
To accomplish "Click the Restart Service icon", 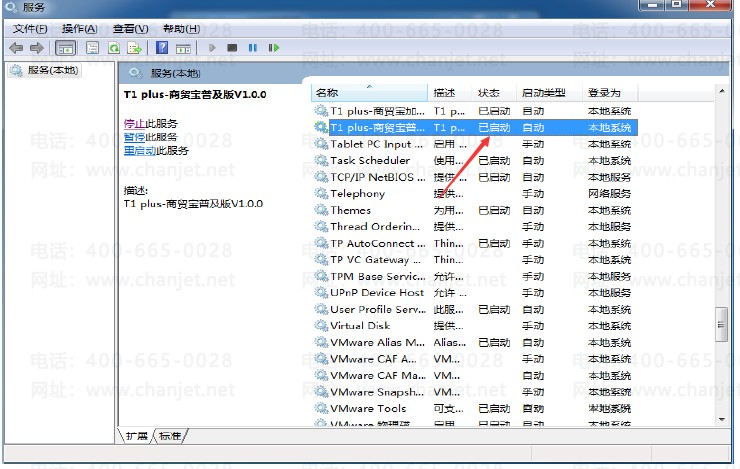I will 274,48.
